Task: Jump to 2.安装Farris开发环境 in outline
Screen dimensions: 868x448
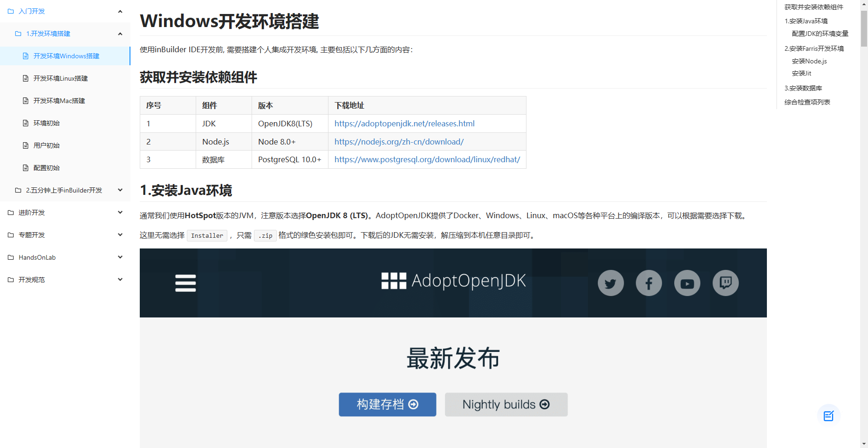Action: tap(814, 48)
